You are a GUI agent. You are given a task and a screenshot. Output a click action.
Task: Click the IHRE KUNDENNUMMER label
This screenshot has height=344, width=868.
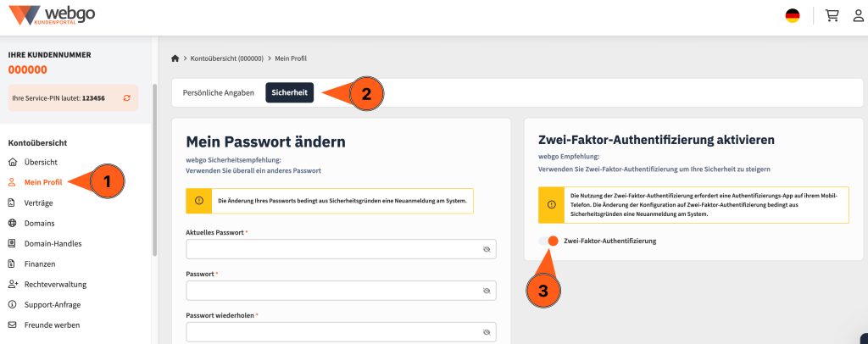(x=50, y=55)
